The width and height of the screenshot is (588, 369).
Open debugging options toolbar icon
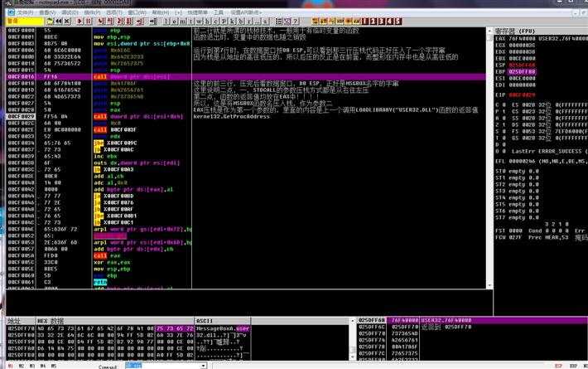click(x=278, y=22)
